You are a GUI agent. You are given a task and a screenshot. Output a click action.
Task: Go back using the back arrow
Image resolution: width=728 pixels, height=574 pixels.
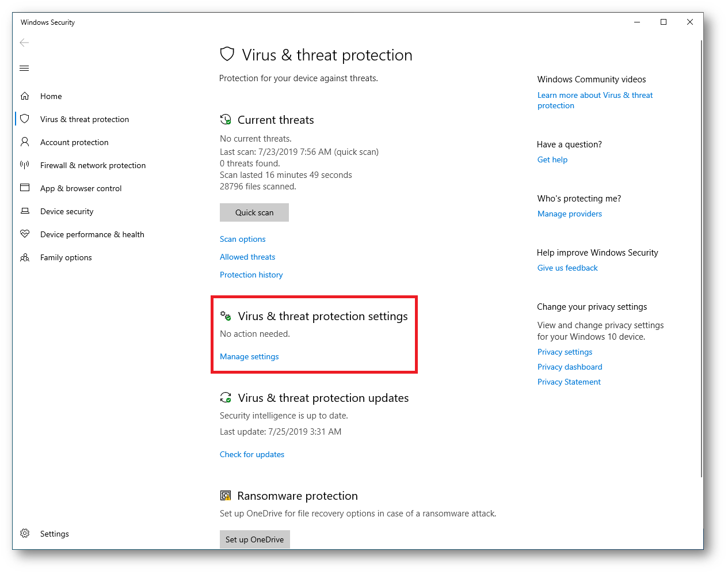coord(24,43)
